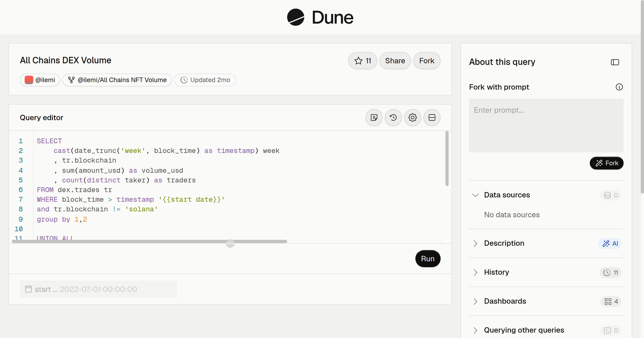Click the 'No data sources' text
The width and height of the screenshot is (644, 338).
pyautogui.click(x=512, y=215)
